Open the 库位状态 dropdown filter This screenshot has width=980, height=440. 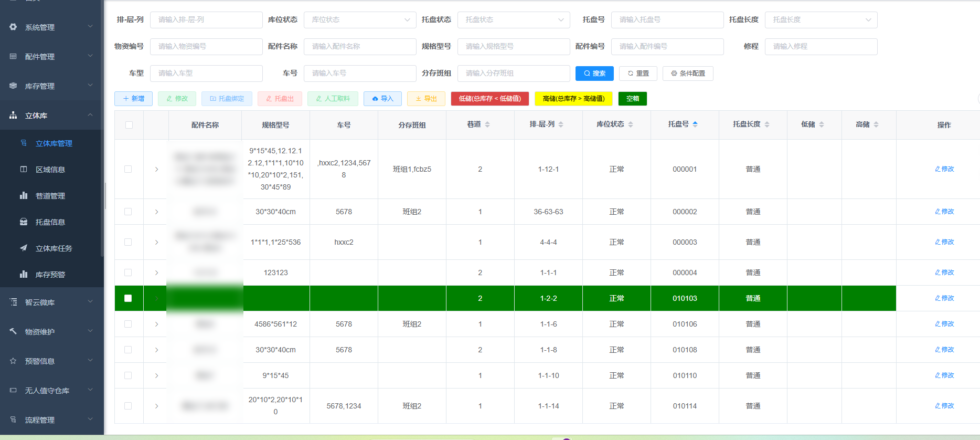pos(360,20)
